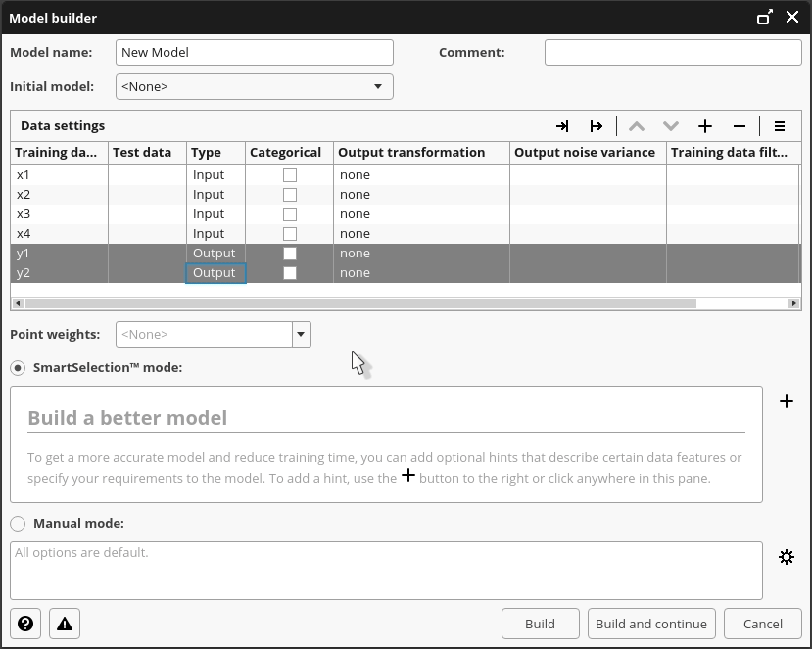The width and height of the screenshot is (812, 649).
Task: Click the Training data filter column header
Action: click(x=733, y=153)
